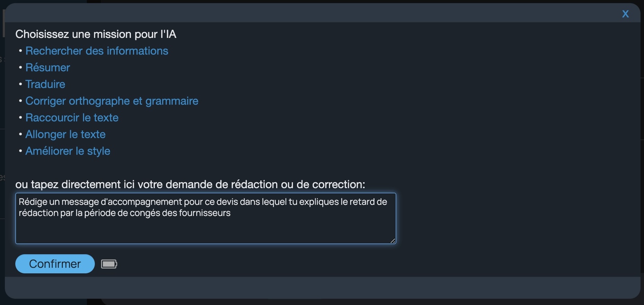This screenshot has width=644, height=305.
Task: Click the Confirmer button
Action: (x=55, y=264)
